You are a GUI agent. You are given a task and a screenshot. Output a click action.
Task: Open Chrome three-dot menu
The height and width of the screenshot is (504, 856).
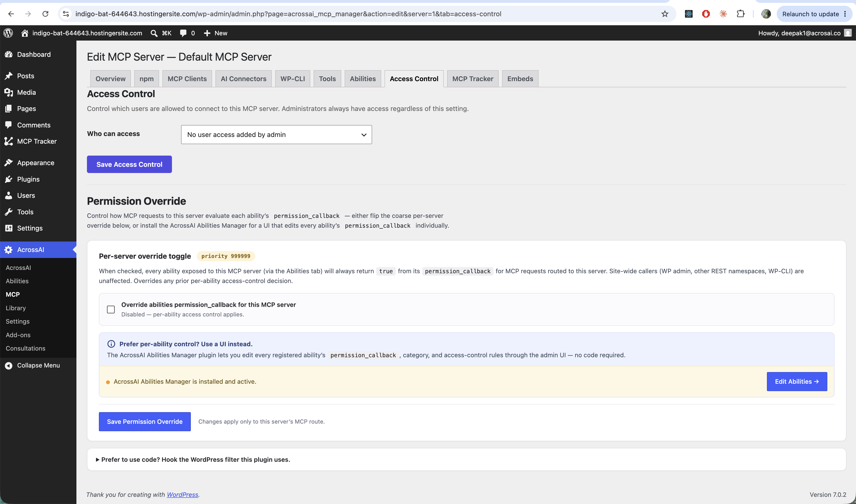coord(845,14)
